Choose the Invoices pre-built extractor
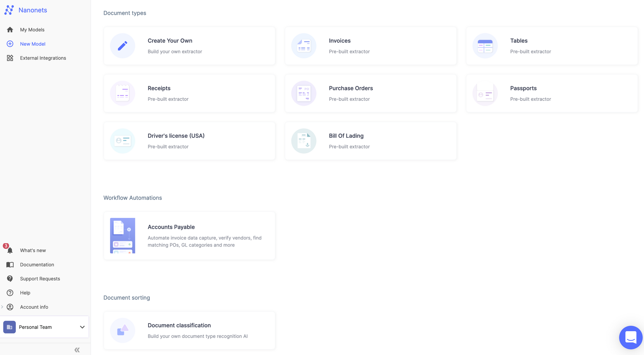644x355 pixels. tap(370, 46)
